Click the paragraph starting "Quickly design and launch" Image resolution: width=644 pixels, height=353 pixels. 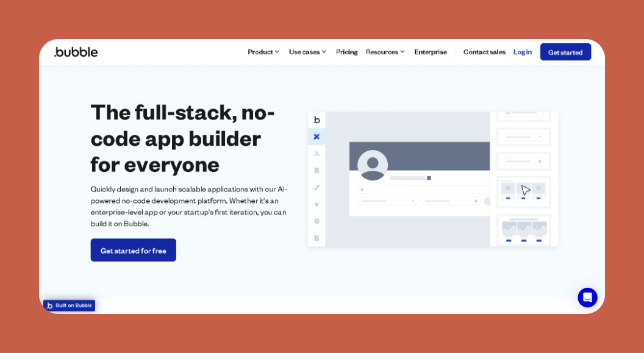click(x=189, y=207)
